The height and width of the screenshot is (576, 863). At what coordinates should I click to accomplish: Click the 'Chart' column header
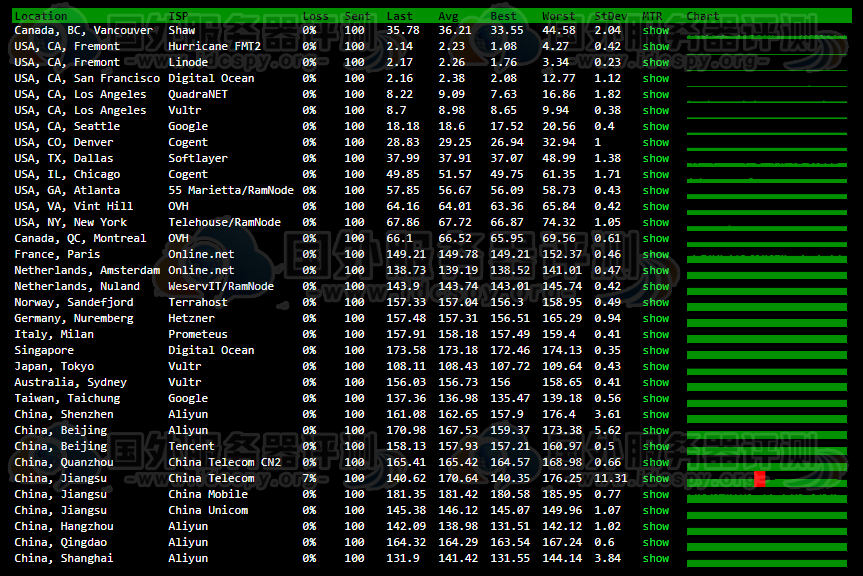703,16
